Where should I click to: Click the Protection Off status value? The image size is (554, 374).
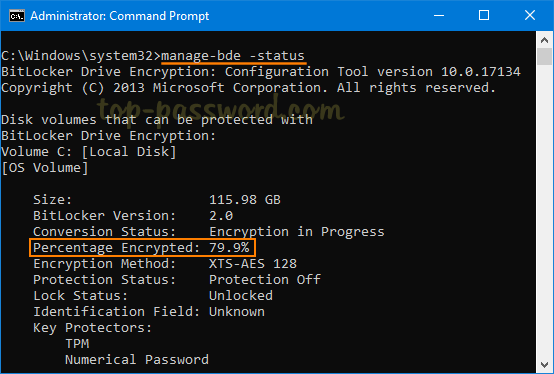click(265, 280)
